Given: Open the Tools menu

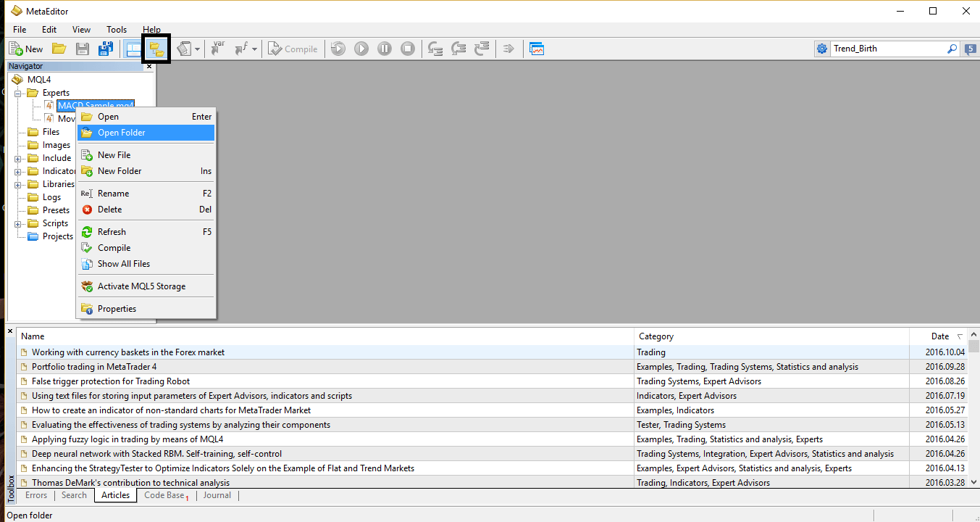Looking at the screenshot, I should coord(117,30).
